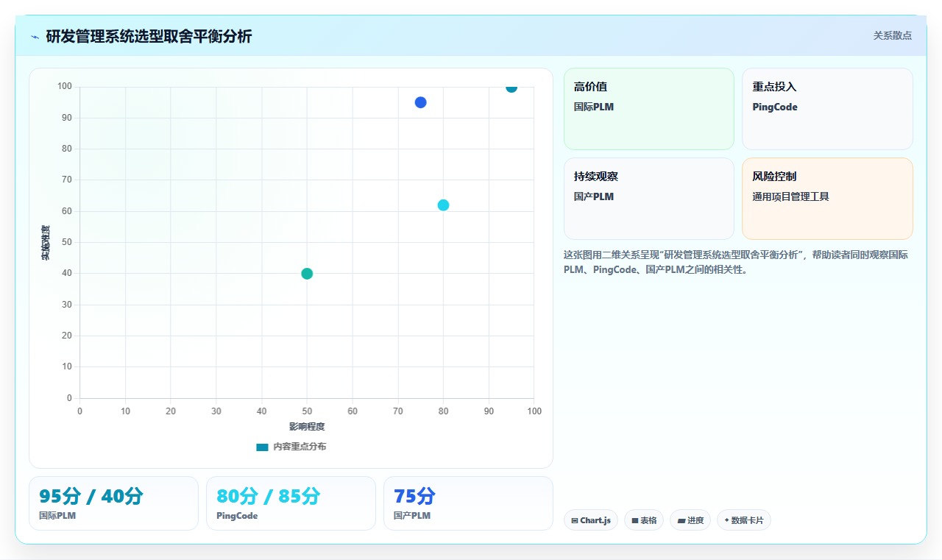This screenshot has width=942, height=560.
Task: Click the Chart.js tag icon
Action: coord(575,521)
